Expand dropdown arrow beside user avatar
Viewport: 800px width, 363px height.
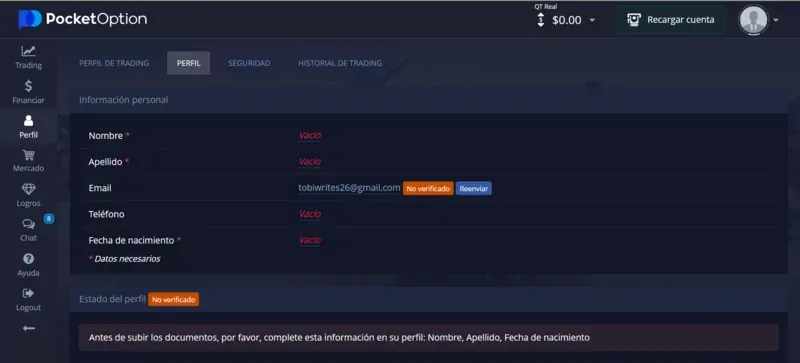pos(776,20)
